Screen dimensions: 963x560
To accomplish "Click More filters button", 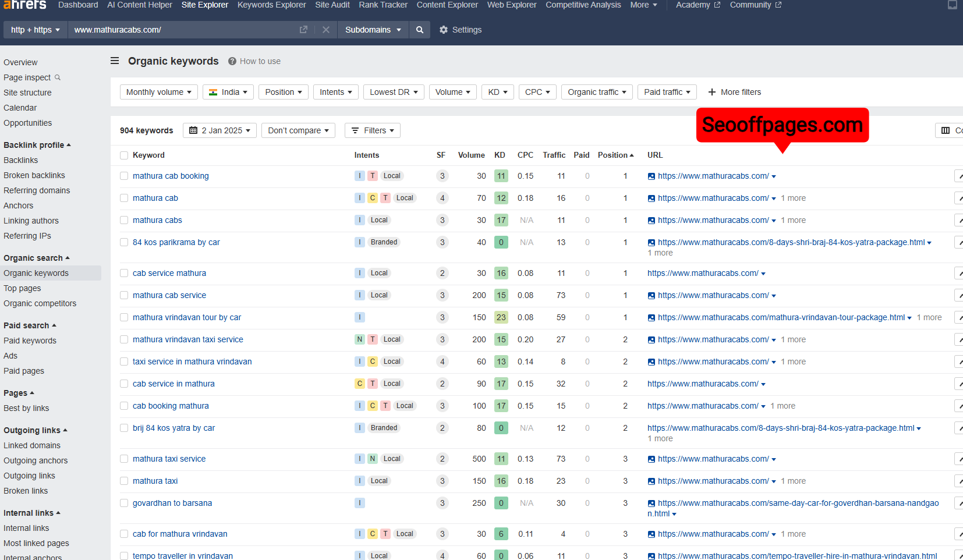I will click(x=734, y=92).
